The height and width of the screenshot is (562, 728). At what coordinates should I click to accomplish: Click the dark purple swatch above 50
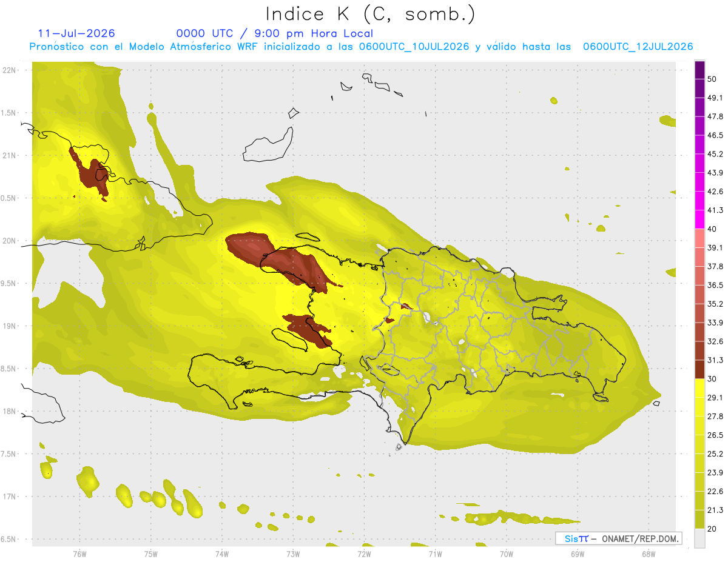coord(700,70)
